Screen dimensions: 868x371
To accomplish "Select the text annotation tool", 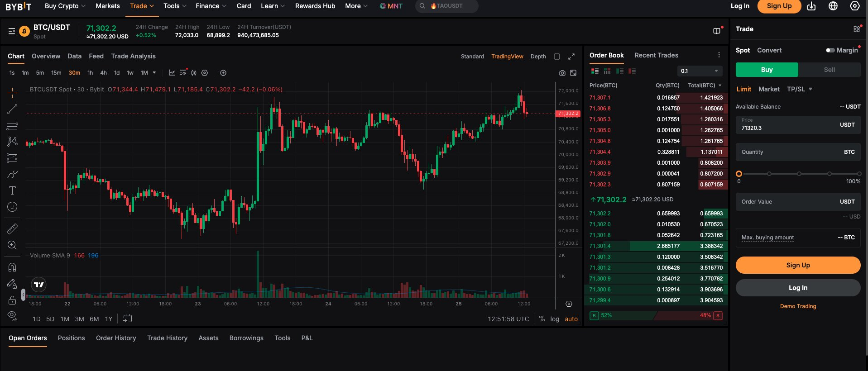I will (12, 190).
